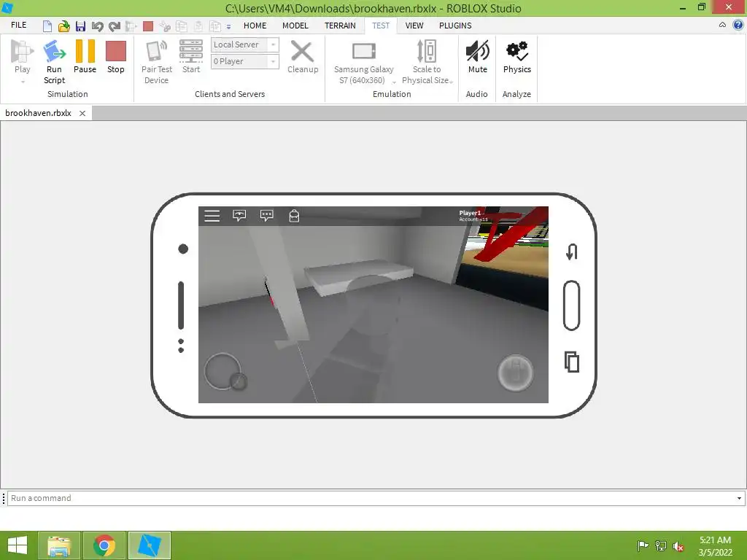Open Roblox Studio help icon
This screenshot has width=747, height=560.
tap(738, 26)
